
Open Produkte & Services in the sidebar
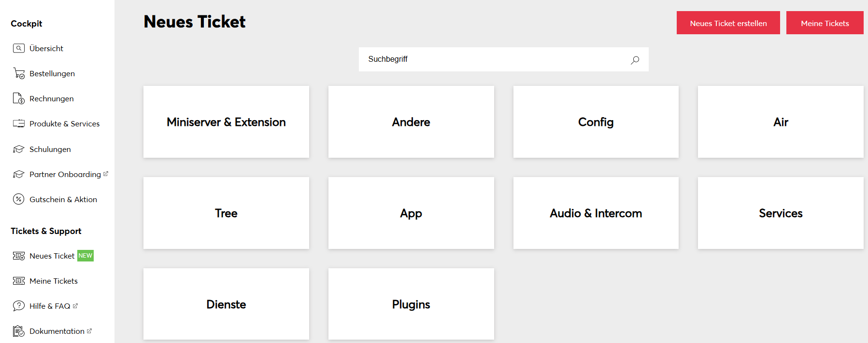[64, 124]
